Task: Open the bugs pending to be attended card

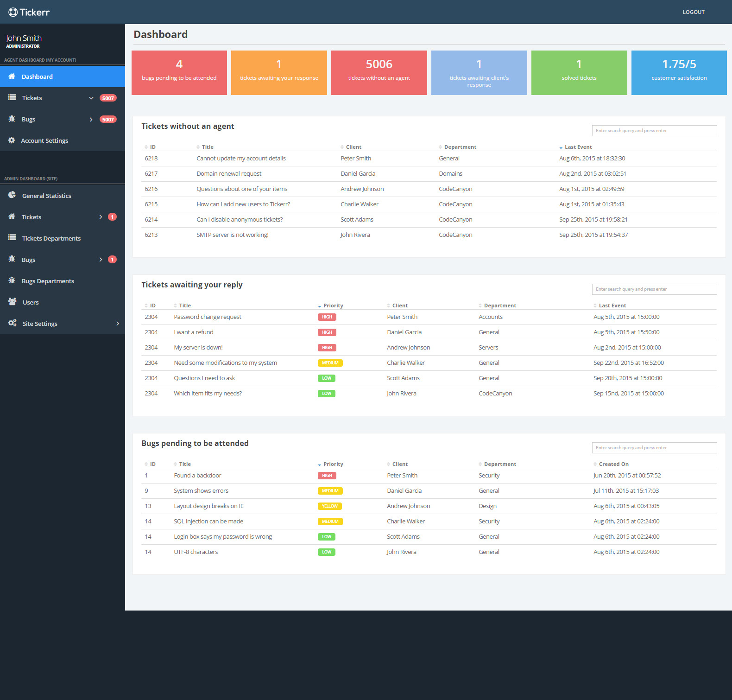Action: tap(179, 73)
